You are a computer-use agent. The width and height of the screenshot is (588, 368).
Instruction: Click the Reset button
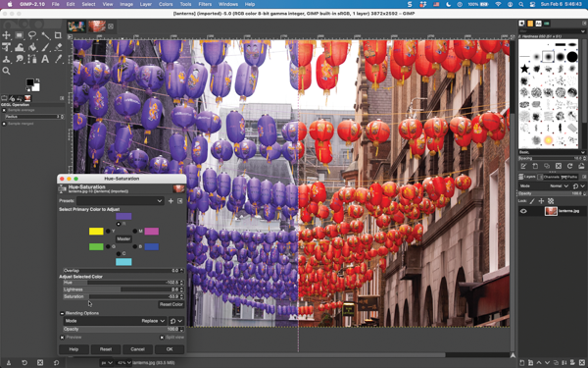[106, 349]
